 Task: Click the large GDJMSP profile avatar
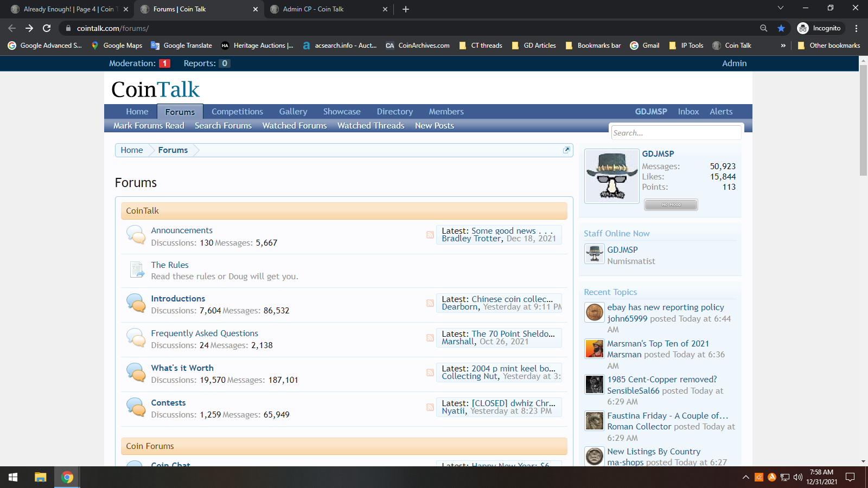[x=612, y=176]
